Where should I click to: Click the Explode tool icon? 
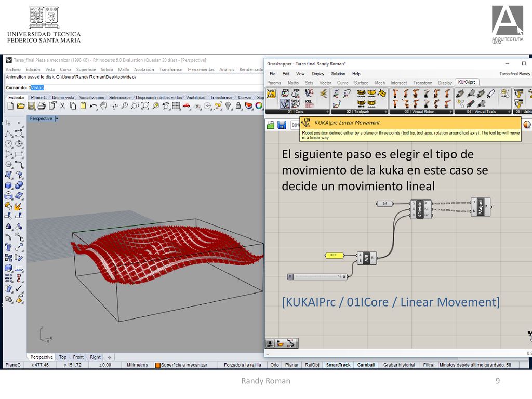18,206
